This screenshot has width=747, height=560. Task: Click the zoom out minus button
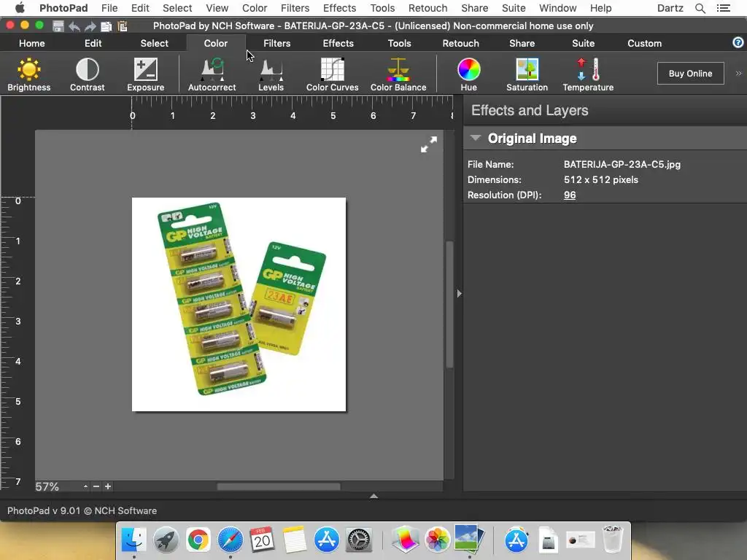96,486
